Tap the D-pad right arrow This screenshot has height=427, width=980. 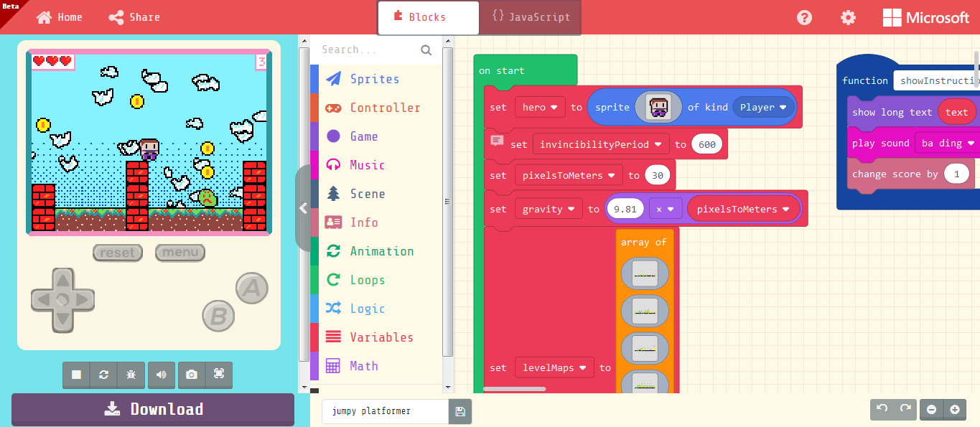coord(83,299)
